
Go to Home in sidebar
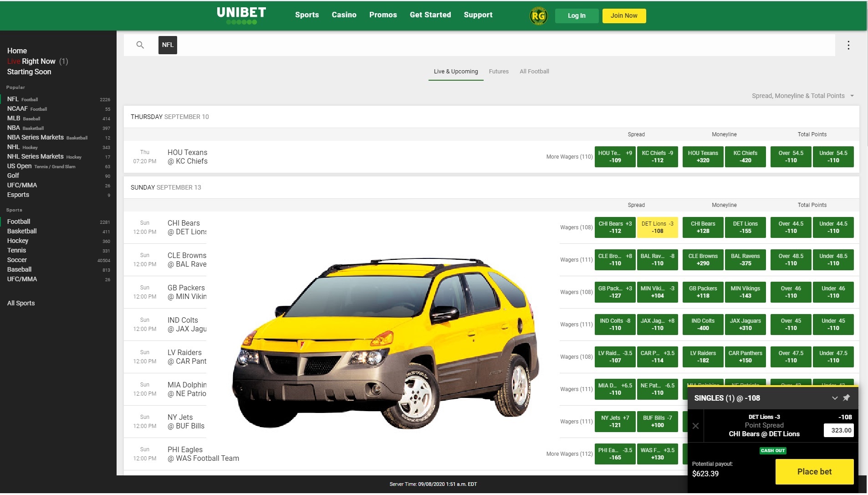click(x=17, y=51)
